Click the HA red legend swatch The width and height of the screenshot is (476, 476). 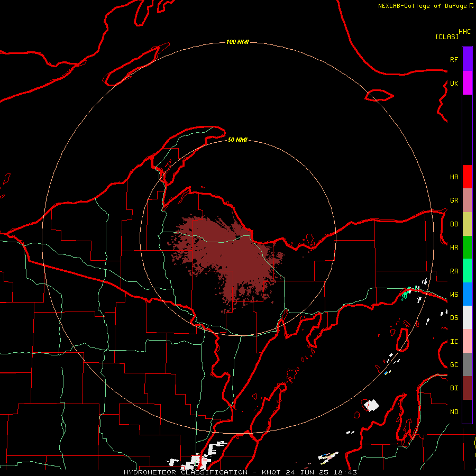coord(467,177)
